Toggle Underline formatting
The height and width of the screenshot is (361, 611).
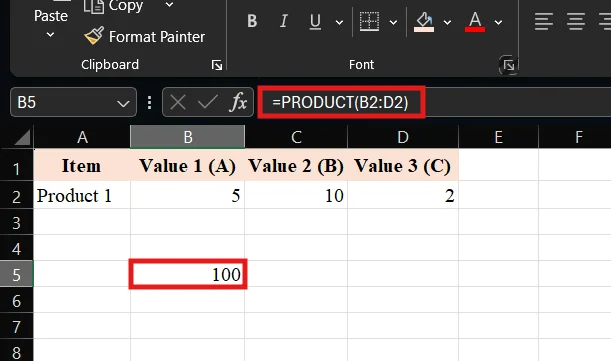315,21
